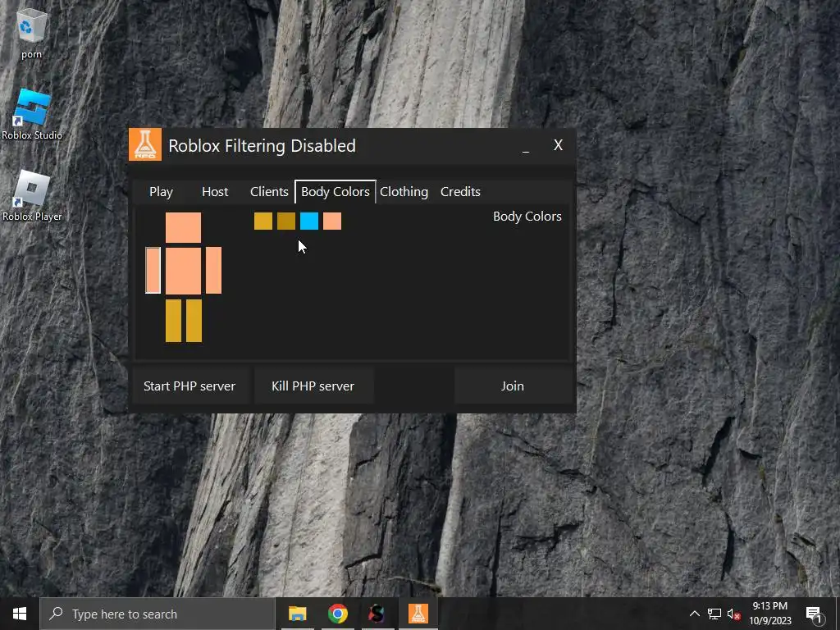This screenshot has height=630, width=840.
Task: Select the outlined arm beside the torso
Action: [153, 271]
